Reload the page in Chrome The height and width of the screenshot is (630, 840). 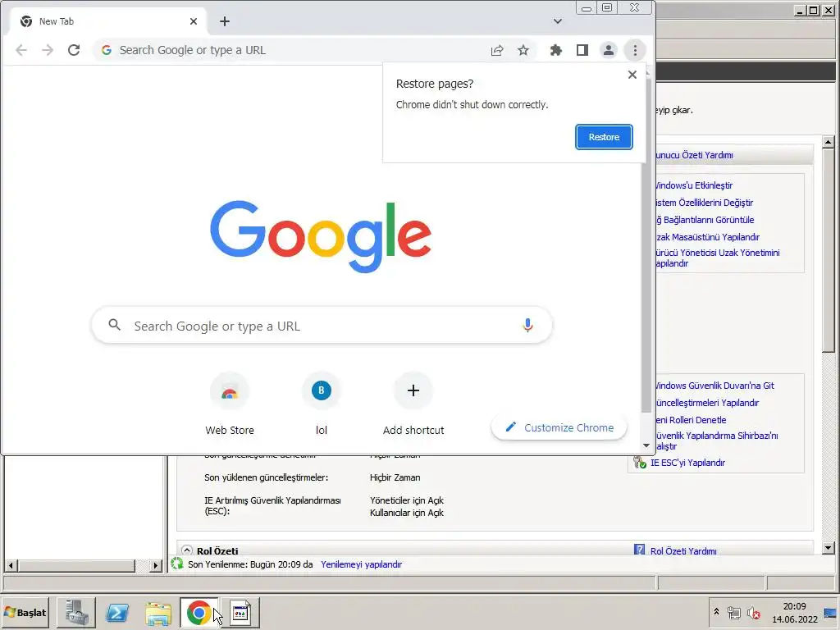click(x=74, y=50)
